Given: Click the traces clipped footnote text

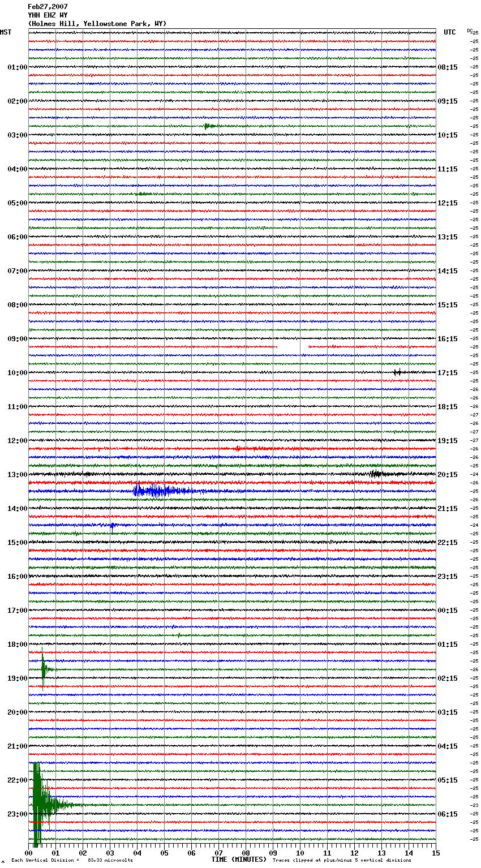Looking at the screenshot, I should coord(342,860).
